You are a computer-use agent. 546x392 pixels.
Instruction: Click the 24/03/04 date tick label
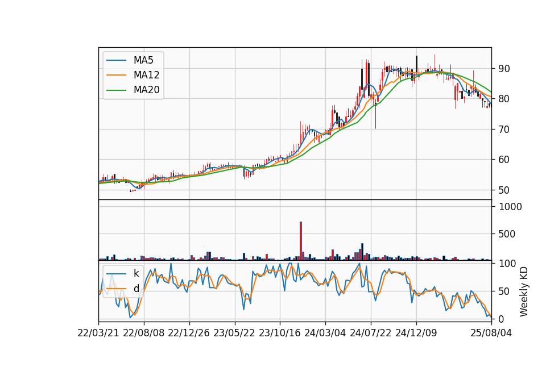325,333
